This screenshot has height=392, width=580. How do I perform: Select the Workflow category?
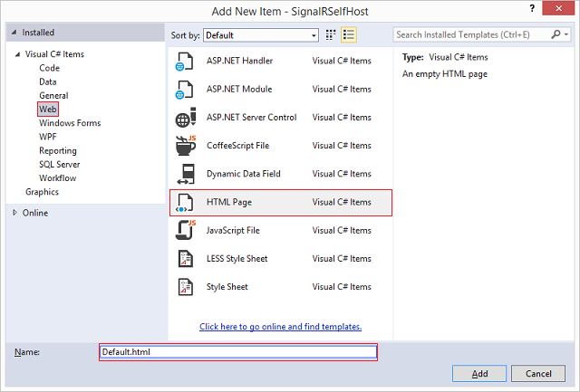(x=58, y=178)
